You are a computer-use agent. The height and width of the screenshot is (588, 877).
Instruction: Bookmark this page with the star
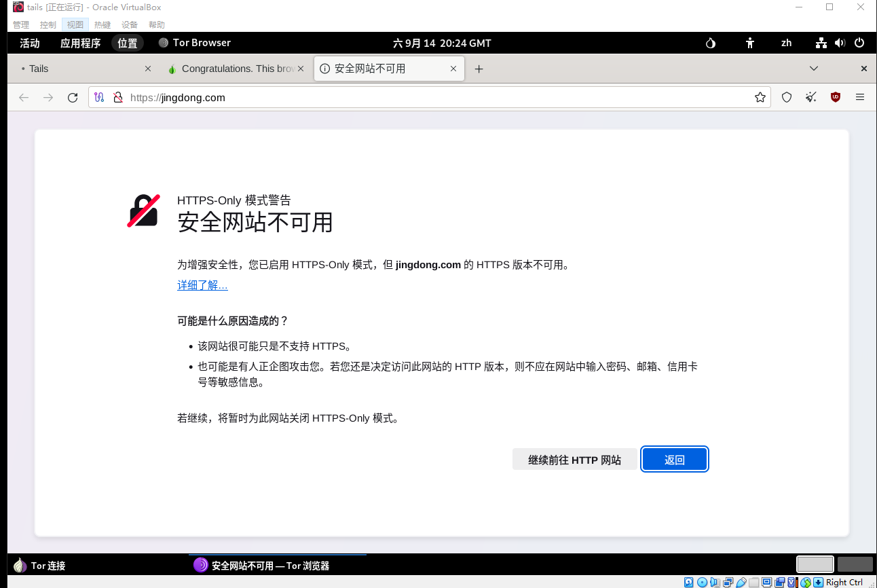click(760, 97)
